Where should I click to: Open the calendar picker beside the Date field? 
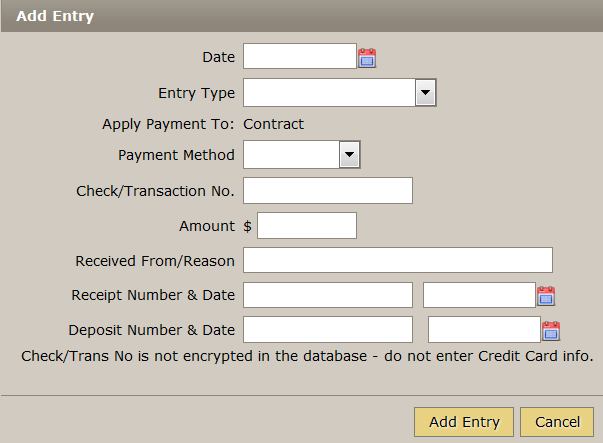pyautogui.click(x=367, y=58)
